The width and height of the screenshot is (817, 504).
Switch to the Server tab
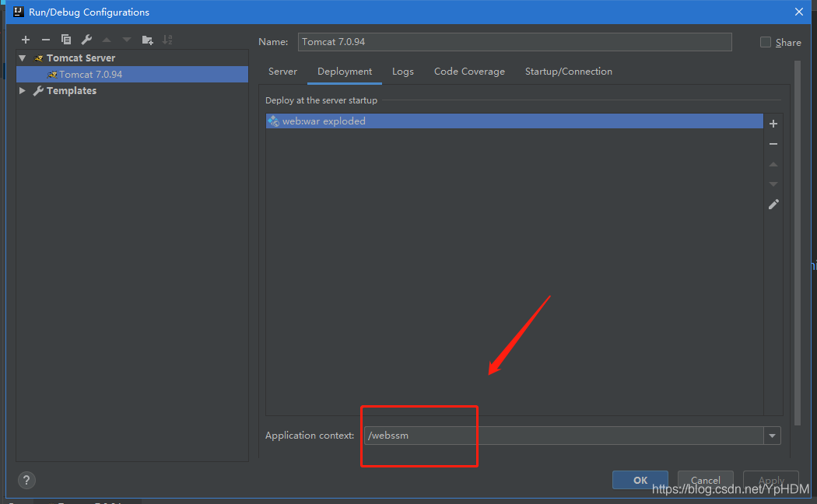[x=282, y=72]
